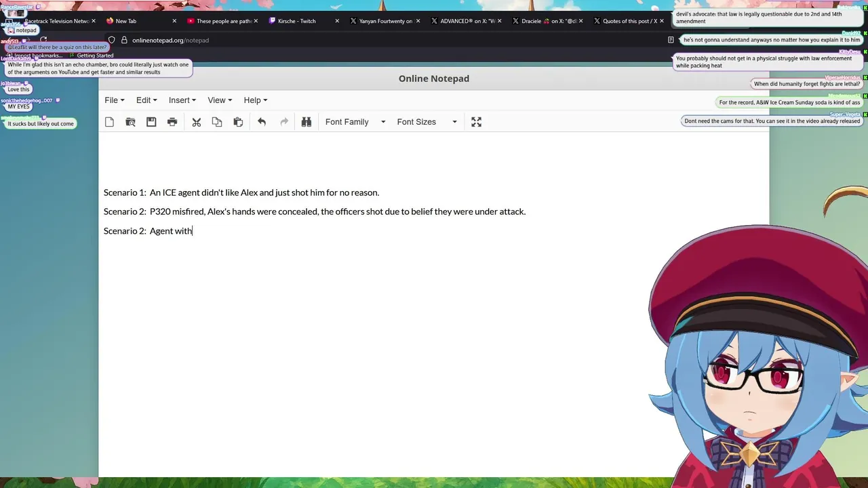The height and width of the screenshot is (488, 868).
Task: Open the print preview icon
Action: point(131,122)
